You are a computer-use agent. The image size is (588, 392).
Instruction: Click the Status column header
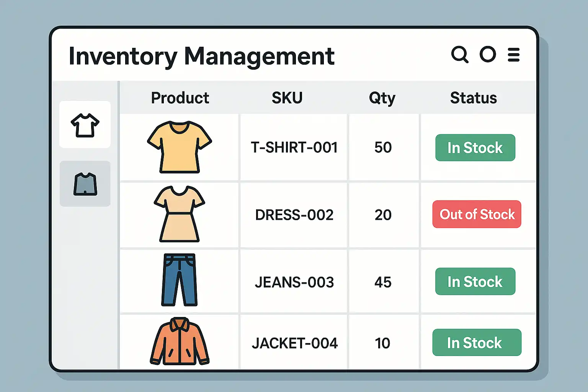pyautogui.click(x=474, y=98)
